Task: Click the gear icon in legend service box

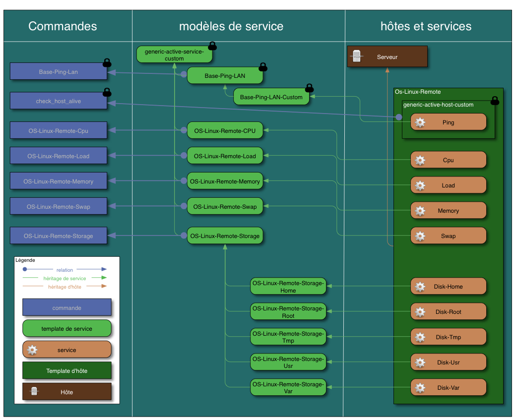Action: 33,350
